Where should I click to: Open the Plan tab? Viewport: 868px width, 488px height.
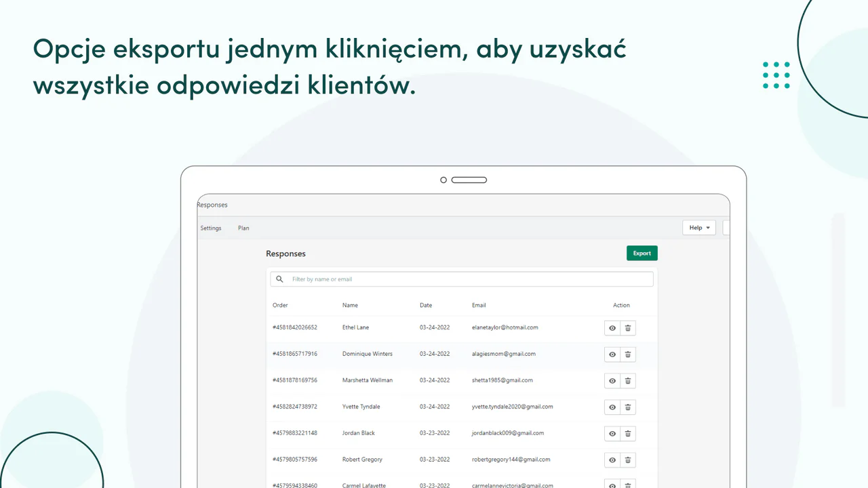(x=243, y=228)
